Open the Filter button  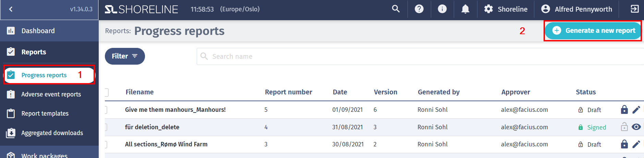[x=125, y=56]
